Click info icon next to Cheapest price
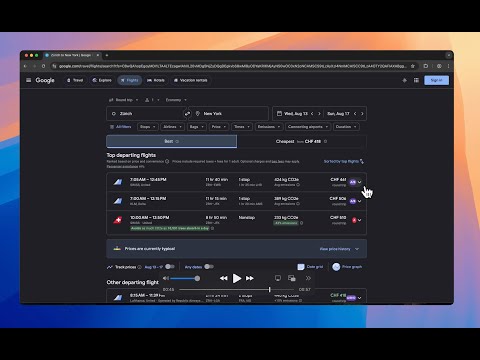 [x=325, y=142]
